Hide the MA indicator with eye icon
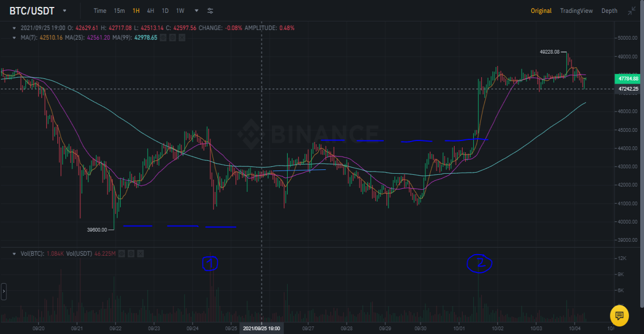Viewport: 644px width, 334px height. 164,38
